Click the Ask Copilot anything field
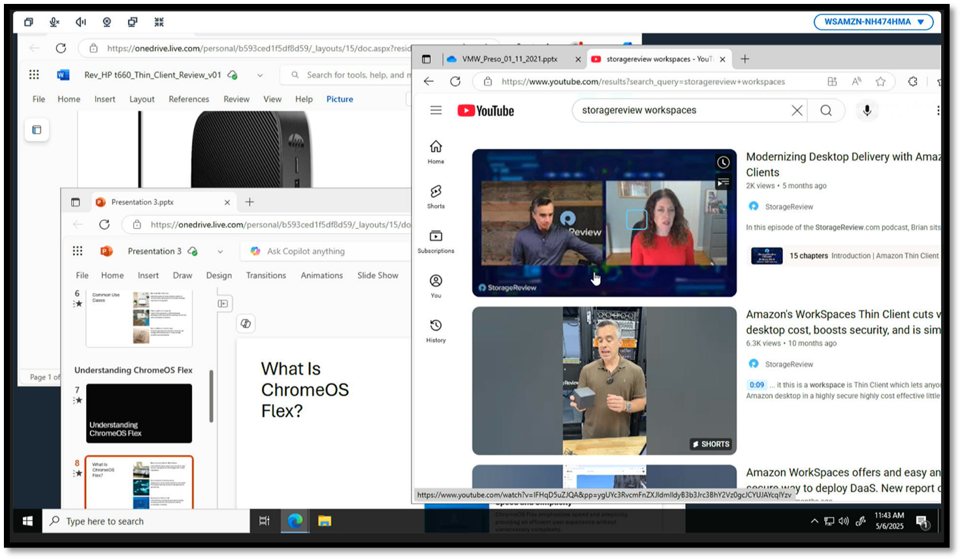The image size is (962, 560). pyautogui.click(x=327, y=251)
